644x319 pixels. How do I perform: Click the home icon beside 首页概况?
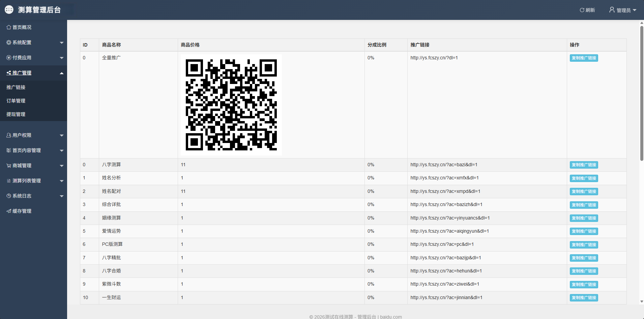(x=9, y=27)
